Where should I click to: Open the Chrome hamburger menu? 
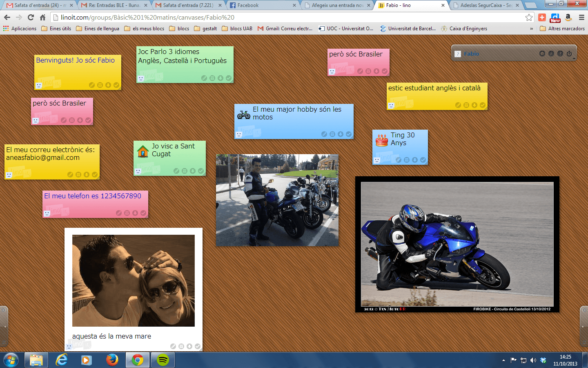pyautogui.click(x=581, y=17)
